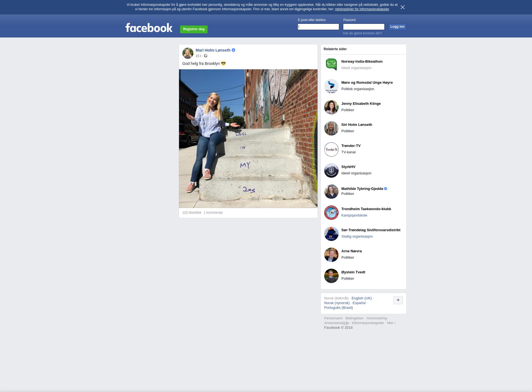Screen dimensions: 532x392
Task: Click into the Passord field
Action: click(364, 27)
